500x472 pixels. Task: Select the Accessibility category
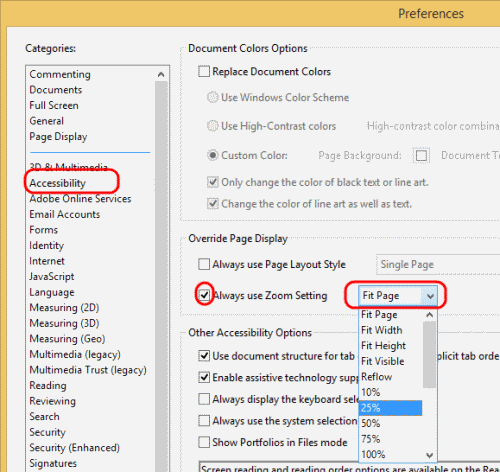pyautogui.click(x=57, y=183)
